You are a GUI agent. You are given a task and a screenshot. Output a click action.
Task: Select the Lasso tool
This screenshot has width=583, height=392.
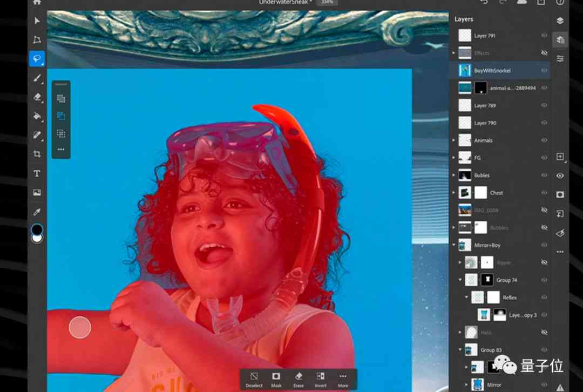[x=37, y=59]
